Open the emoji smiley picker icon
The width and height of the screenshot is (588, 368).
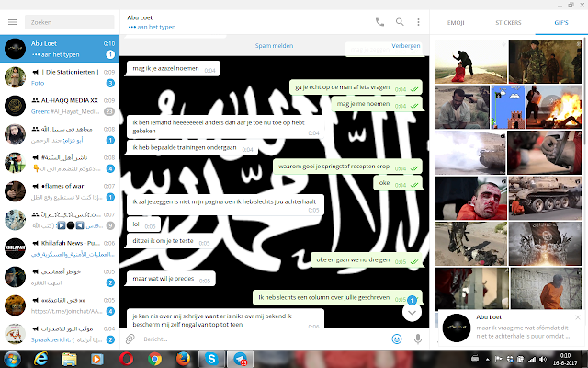click(397, 339)
